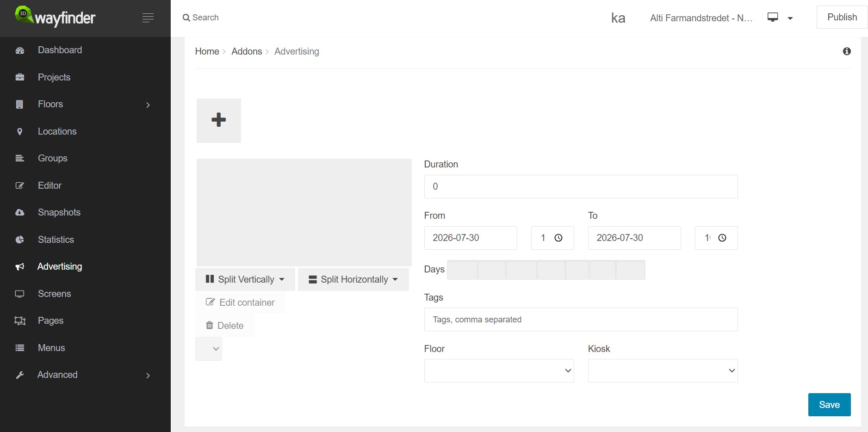868x432 pixels.
Task: Click the Save button
Action: (x=829, y=405)
